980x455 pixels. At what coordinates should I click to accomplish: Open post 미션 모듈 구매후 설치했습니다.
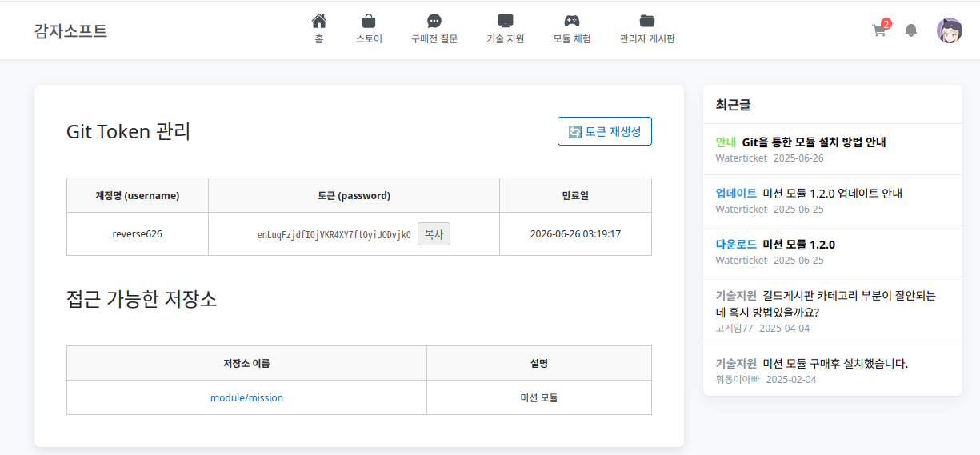coord(835,363)
